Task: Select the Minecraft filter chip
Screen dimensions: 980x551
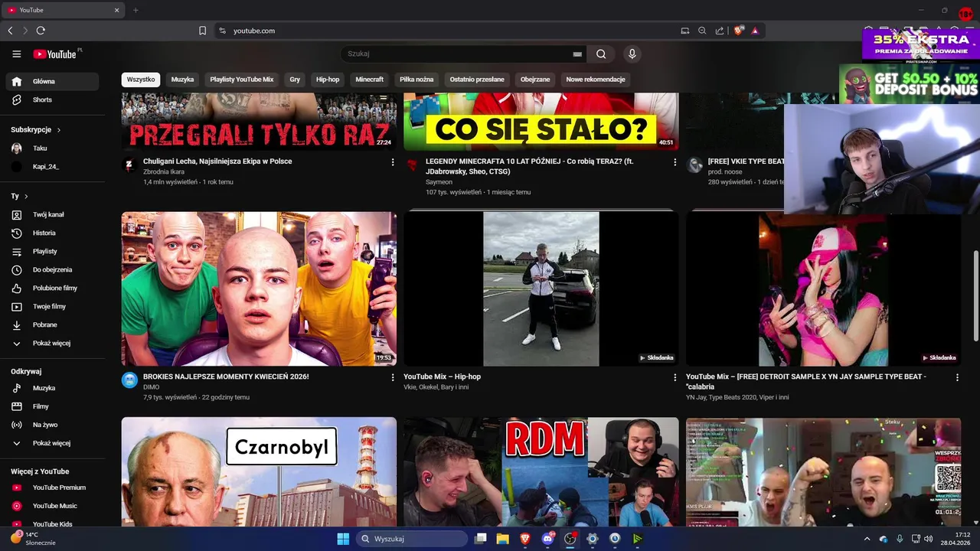Action: (x=370, y=80)
